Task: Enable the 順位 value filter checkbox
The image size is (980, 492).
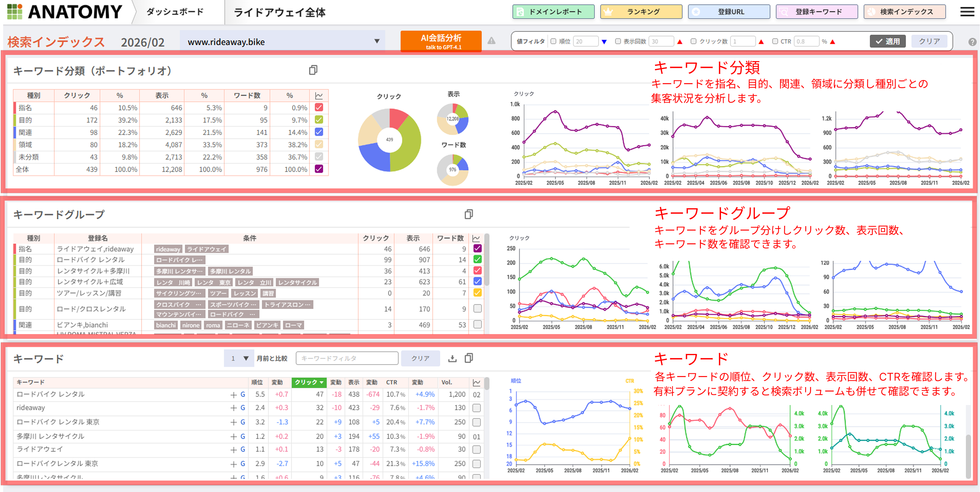Action: point(554,41)
